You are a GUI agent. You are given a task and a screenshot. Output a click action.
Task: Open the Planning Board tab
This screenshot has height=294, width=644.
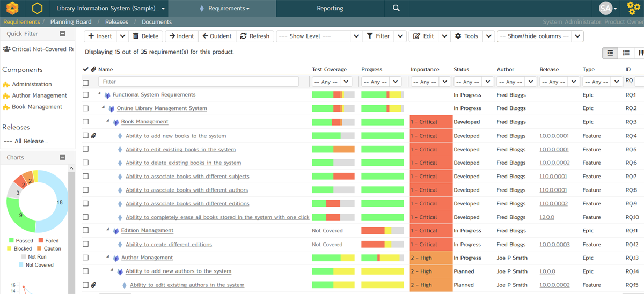point(70,22)
